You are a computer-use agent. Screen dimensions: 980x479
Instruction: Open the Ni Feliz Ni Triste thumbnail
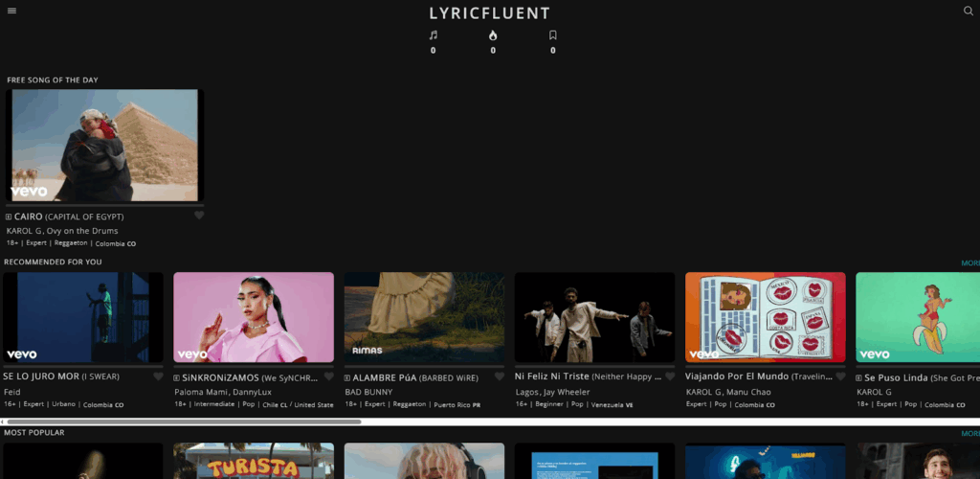595,317
